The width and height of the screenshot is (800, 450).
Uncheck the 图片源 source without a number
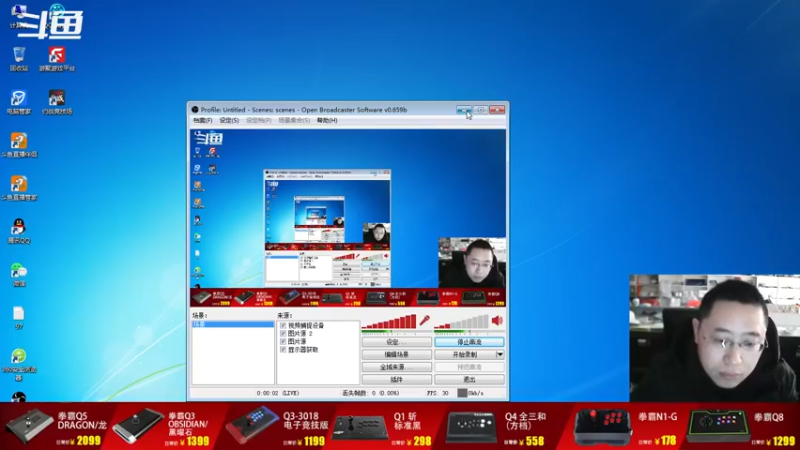click(283, 341)
